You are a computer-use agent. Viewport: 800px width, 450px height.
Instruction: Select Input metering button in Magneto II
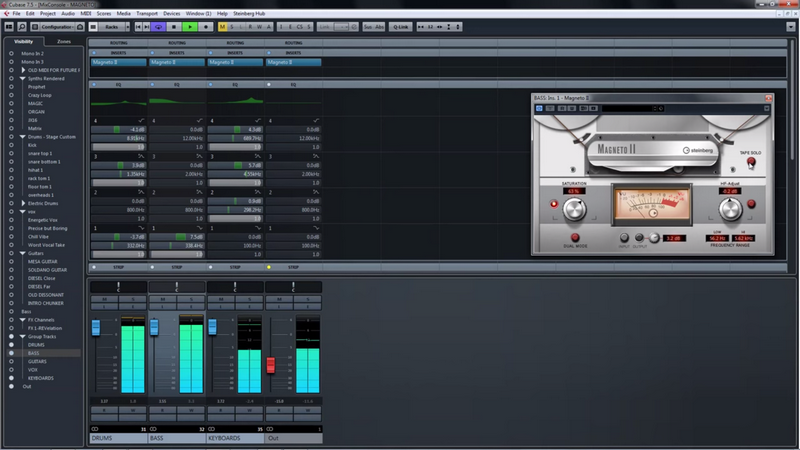point(624,238)
